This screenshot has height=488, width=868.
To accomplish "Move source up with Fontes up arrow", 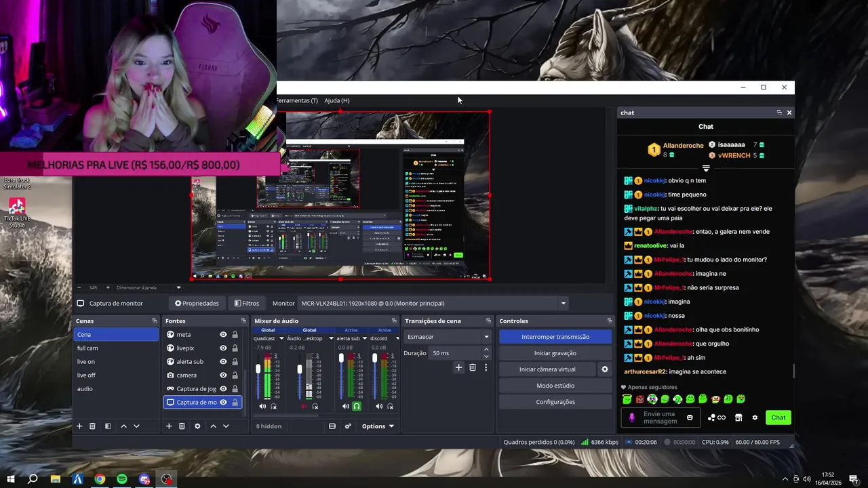I will (213, 426).
